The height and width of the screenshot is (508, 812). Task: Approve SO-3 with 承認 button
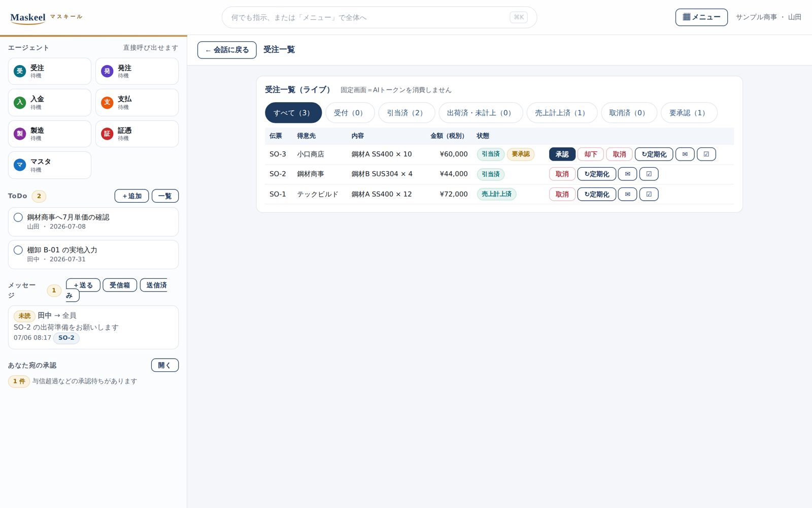coord(562,154)
